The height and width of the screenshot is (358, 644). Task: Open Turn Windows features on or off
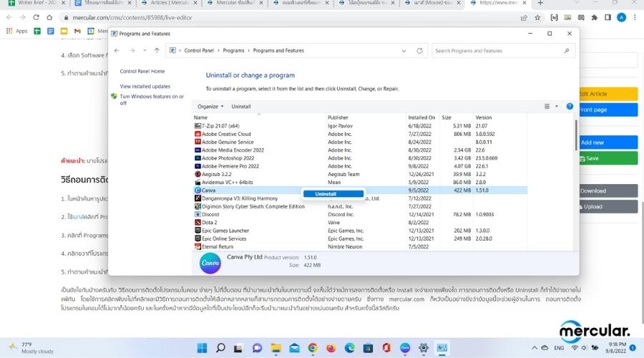click(x=152, y=100)
